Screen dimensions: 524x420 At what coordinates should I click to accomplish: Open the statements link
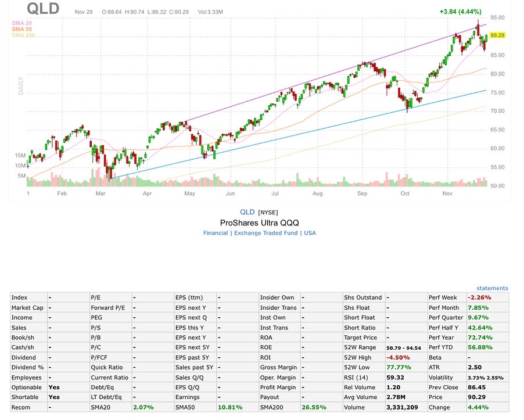pyautogui.click(x=492, y=288)
